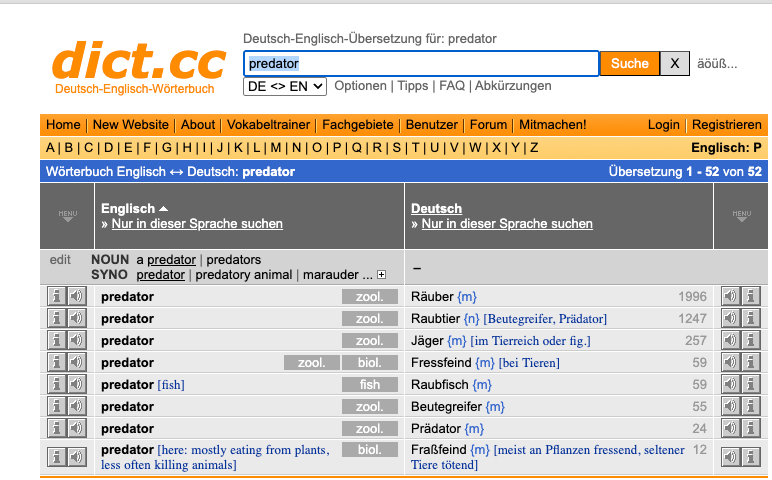Expand the synonyms list plus icon
Viewport: 772px width, 480px height.
[x=381, y=275]
